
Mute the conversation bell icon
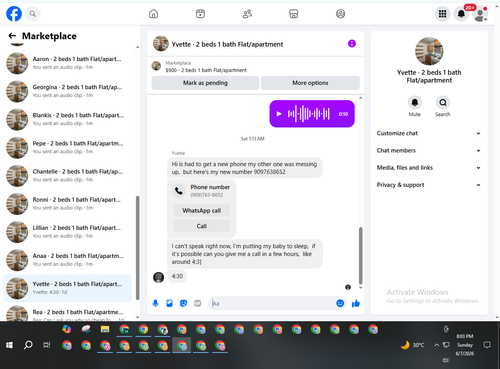point(415,103)
